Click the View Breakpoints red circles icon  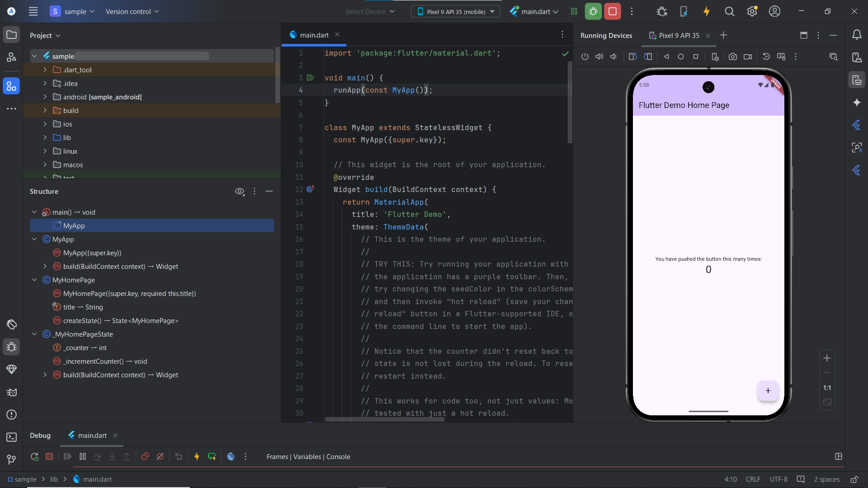(145, 457)
